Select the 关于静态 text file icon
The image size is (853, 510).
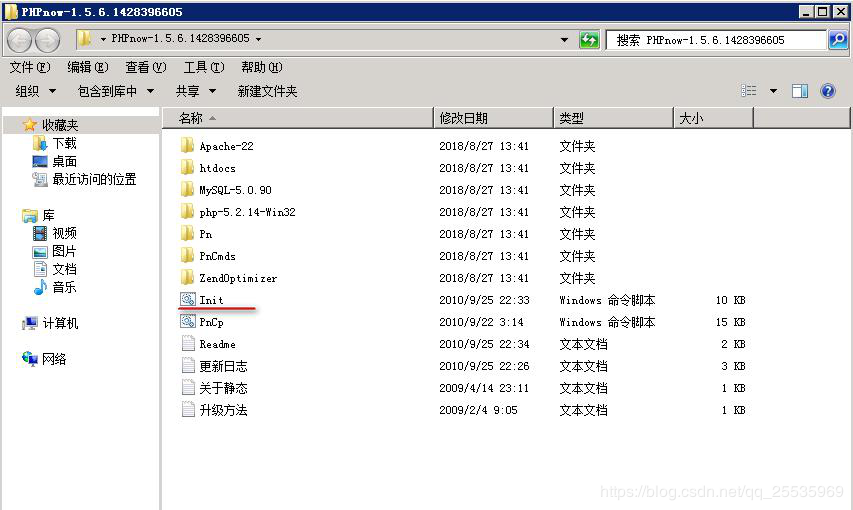pyautogui.click(x=188, y=388)
